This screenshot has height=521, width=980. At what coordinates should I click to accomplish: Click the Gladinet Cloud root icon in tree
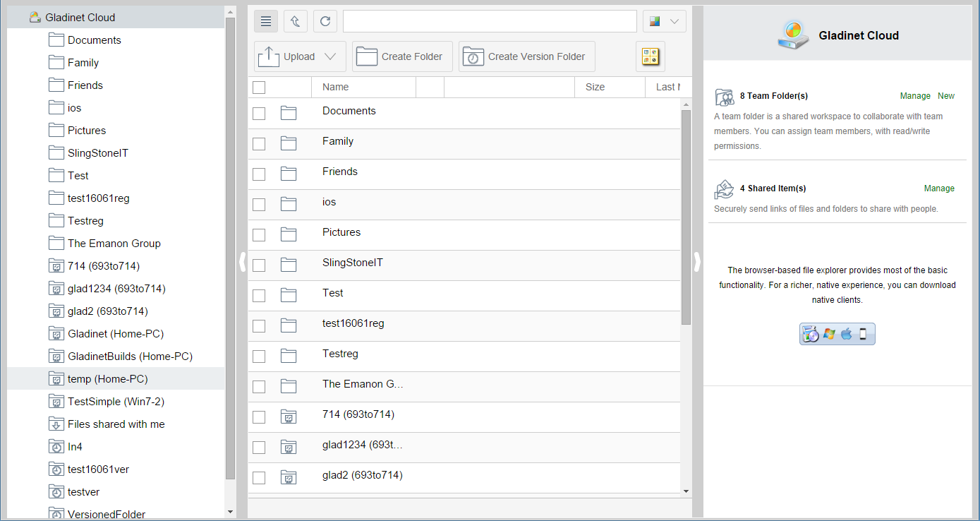35,18
